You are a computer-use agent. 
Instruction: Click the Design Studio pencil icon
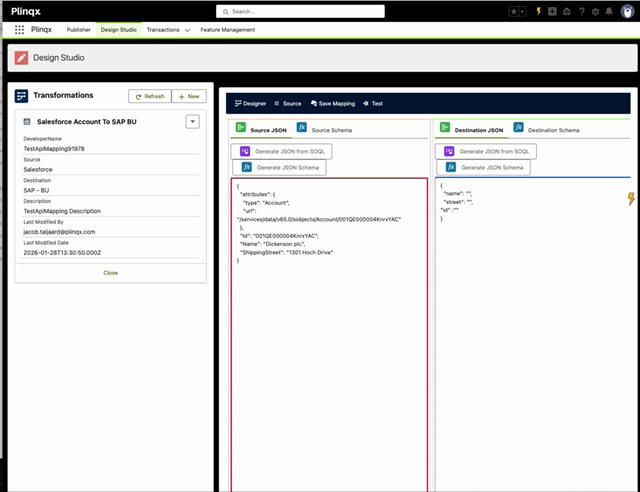pyautogui.click(x=21, y=58)
